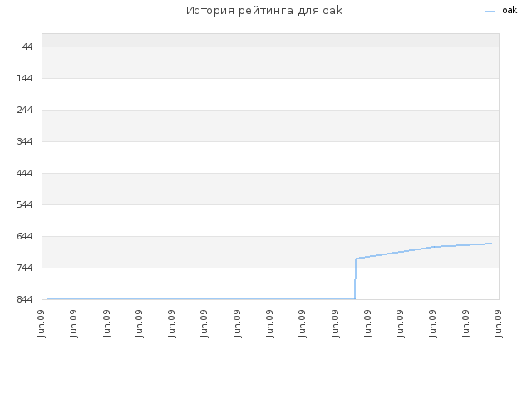Screen dimensions: 532x399
Task: Click the 644 y-axis label
Action: (25, 236)
